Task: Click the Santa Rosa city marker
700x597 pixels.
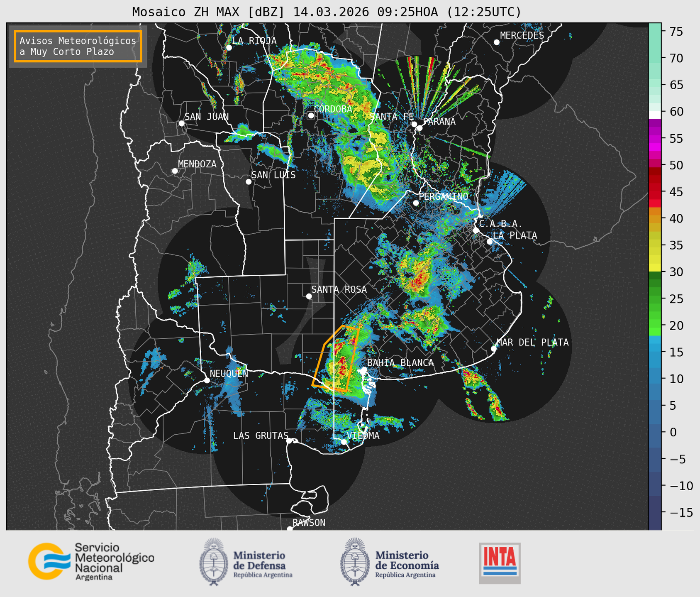Action: 309,296
